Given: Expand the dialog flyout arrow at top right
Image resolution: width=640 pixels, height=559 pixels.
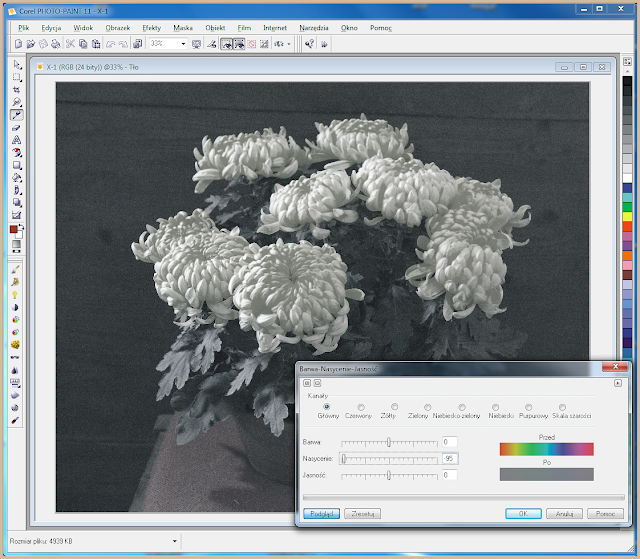Looking at the screenshot, I should pyautogui.click(x=618, y=383).
